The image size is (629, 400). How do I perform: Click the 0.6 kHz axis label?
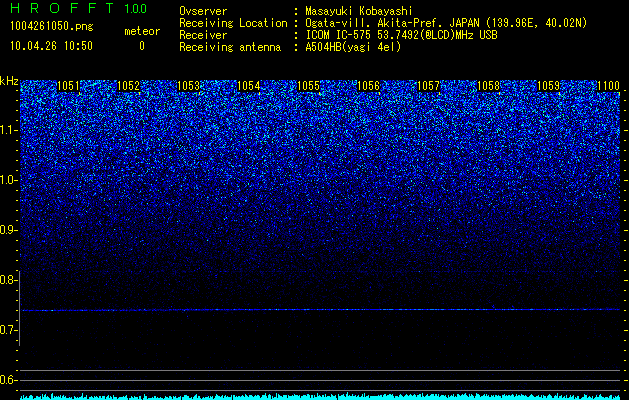[8, 380]
